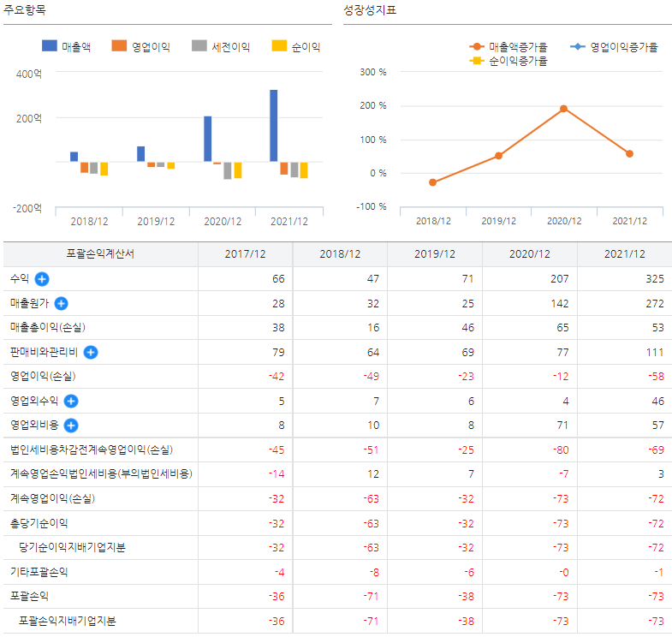
Task: Click the 포괄손익지배기업지분 row label
Action: [x=68, y=621]
